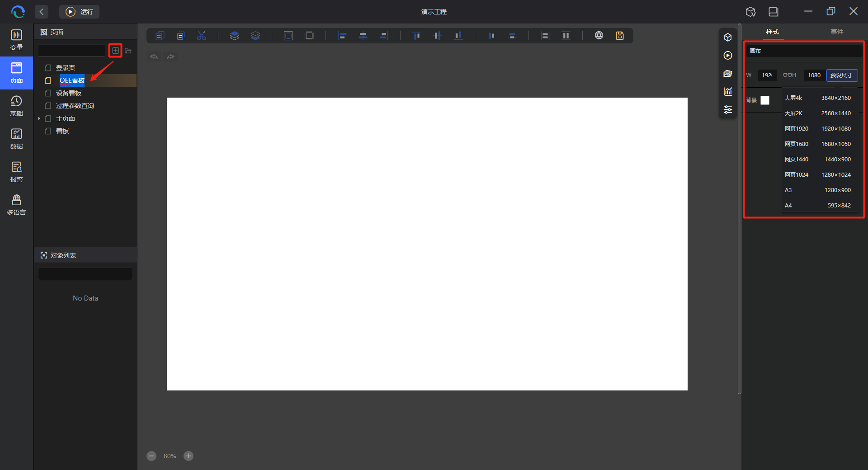Click the same-width sizing icon

[545, 36]
